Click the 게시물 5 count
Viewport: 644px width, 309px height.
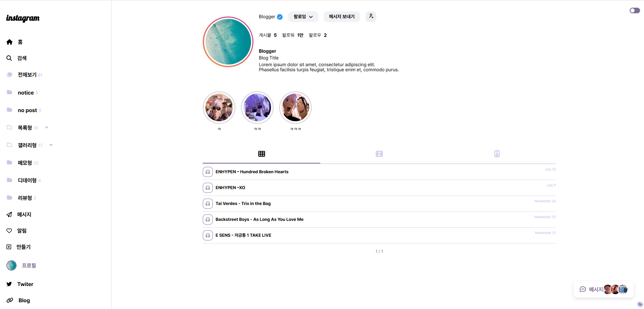pos(268,35)
